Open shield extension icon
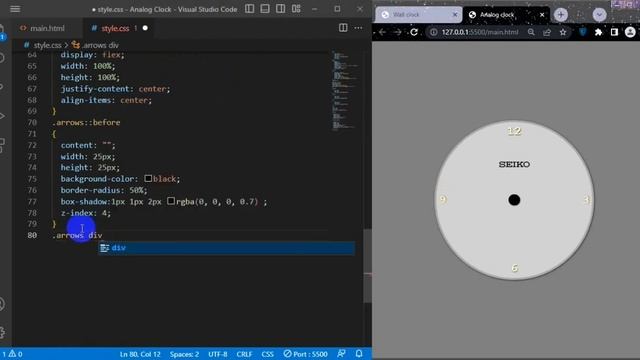 tap(583, 32)
